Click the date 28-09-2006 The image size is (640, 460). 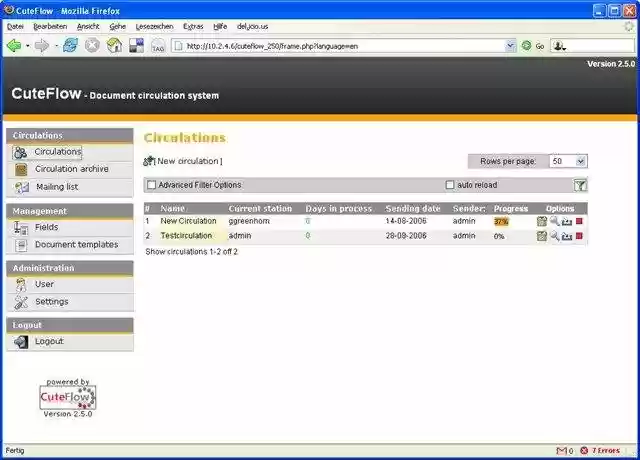point(406,236)
